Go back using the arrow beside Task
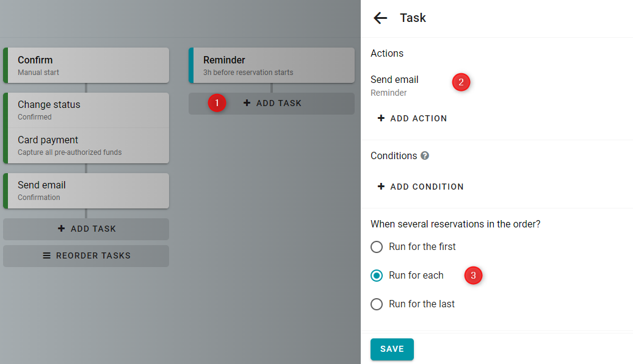This screenshot has height=364, width=633. tap(380, 18)
